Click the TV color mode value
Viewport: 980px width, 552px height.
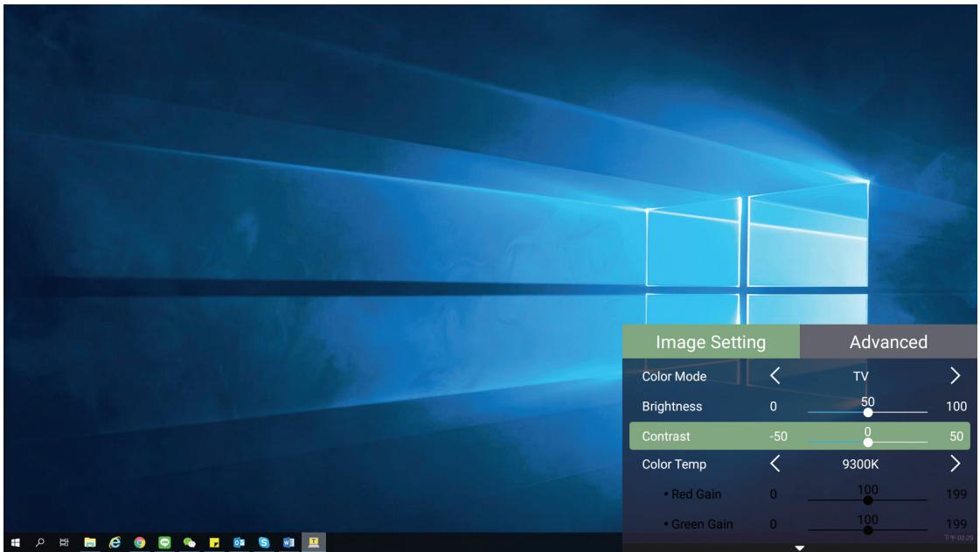(860, 376)
